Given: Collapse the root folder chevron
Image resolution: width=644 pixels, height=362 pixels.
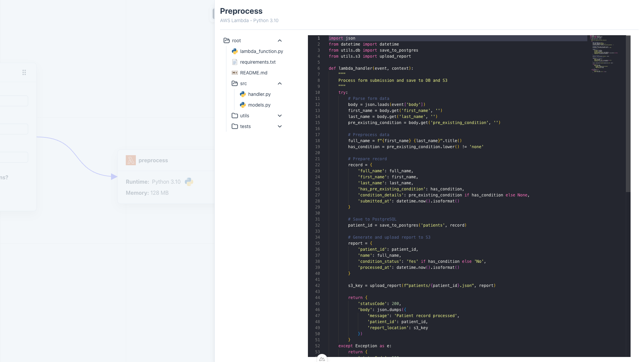Looking at the screenshot, I should click(x=280, y=40).
